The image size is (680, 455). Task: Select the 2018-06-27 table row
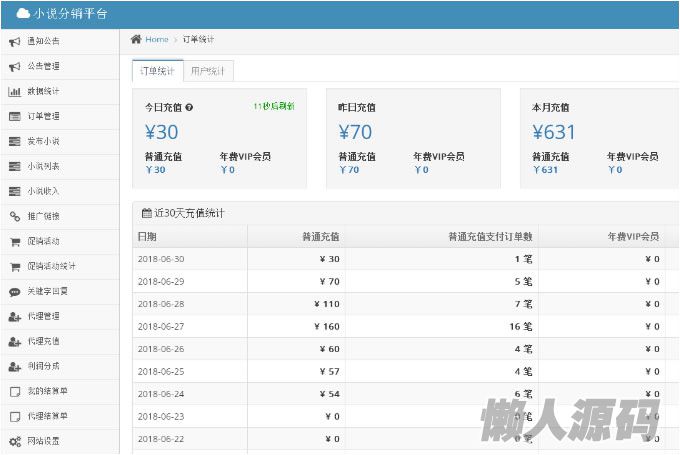pos(400,325)
